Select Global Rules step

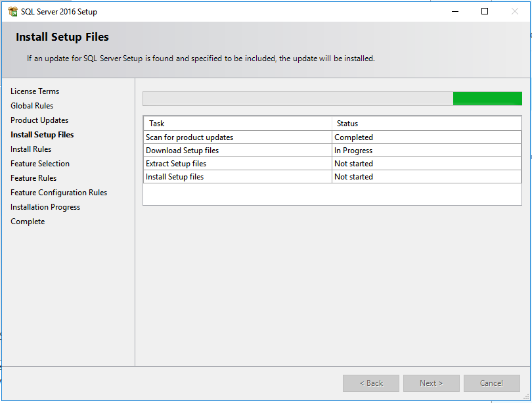tap(32, 105)
